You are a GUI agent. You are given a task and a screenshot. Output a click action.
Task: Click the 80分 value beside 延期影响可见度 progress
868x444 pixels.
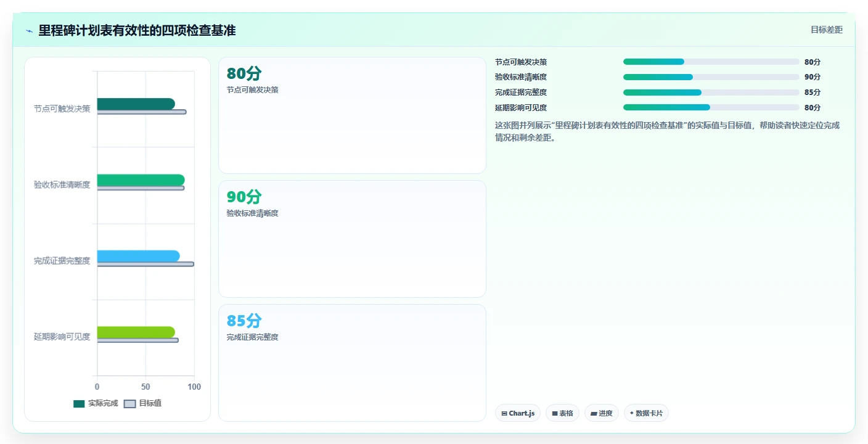tap(813, 107)
